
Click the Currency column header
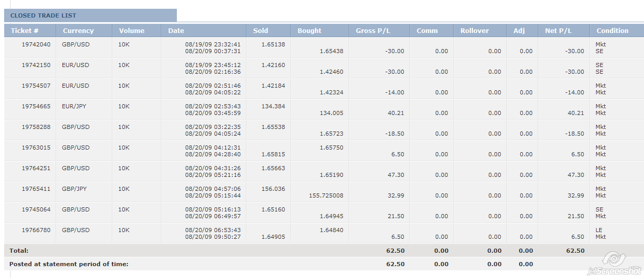[78, 31]
